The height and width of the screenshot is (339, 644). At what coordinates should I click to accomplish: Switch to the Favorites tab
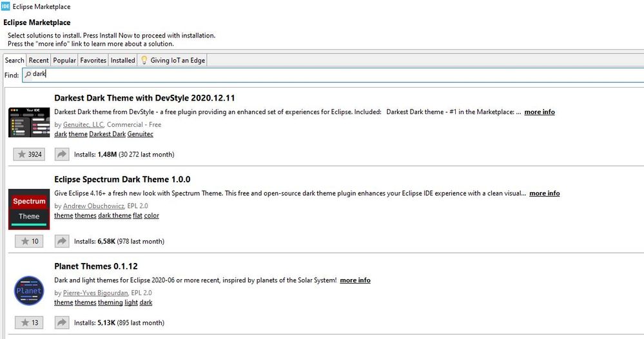coord(93,61)
